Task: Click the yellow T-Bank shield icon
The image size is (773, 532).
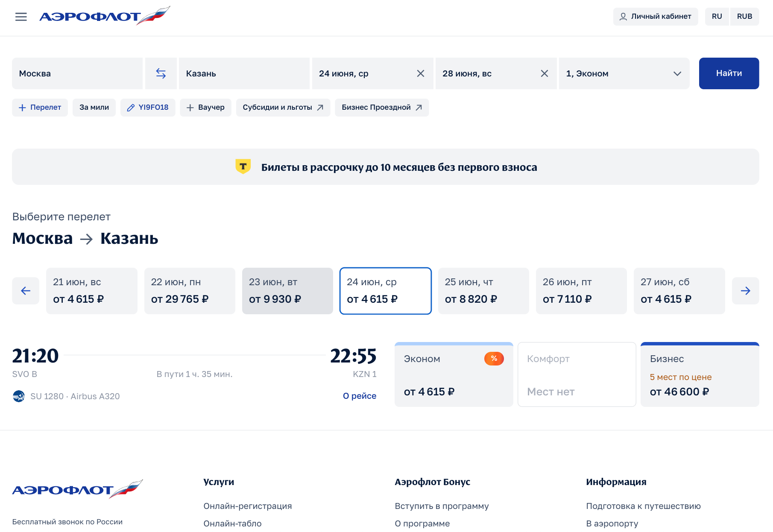Action: click(243, 167)
